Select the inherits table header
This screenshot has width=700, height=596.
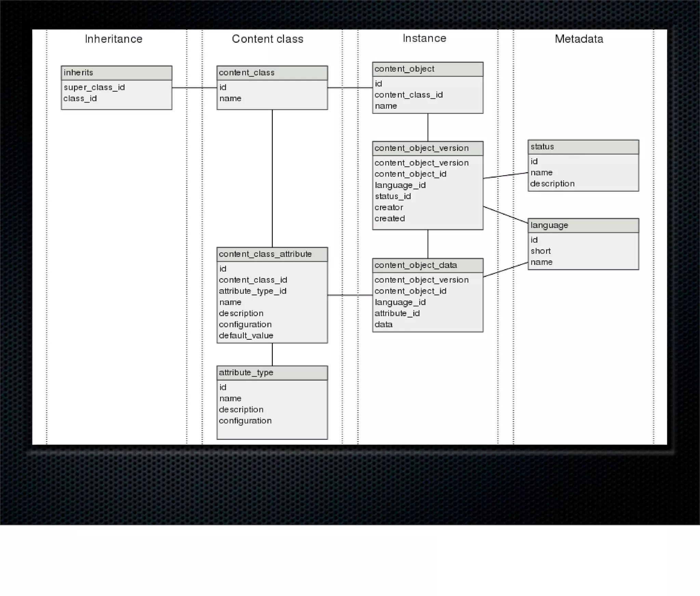point(116,73)
